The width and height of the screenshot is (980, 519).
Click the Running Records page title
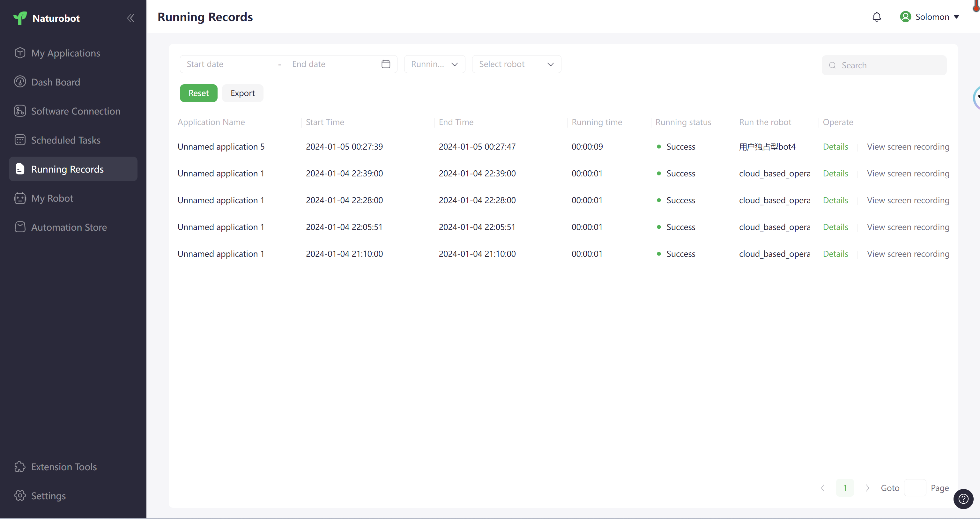click(x=205, y=17)
